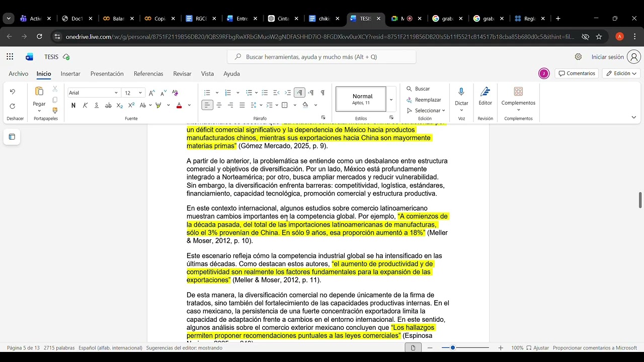Viewport: 644px width, 362px height.
Task: Toggle strikethrough formatting
Action: [x=108, y=105]
